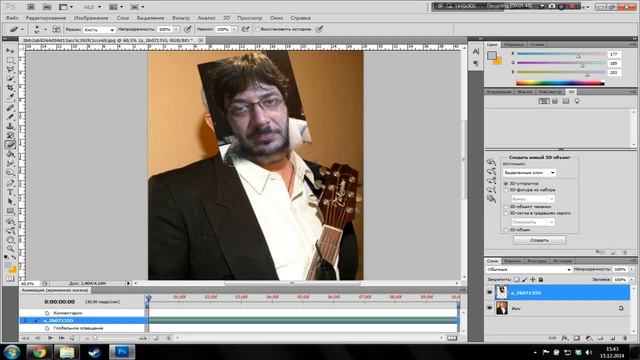The image size is (640, 360).
Task: Select the Zoom tool in toolbox
Action: tap(10, 249)
